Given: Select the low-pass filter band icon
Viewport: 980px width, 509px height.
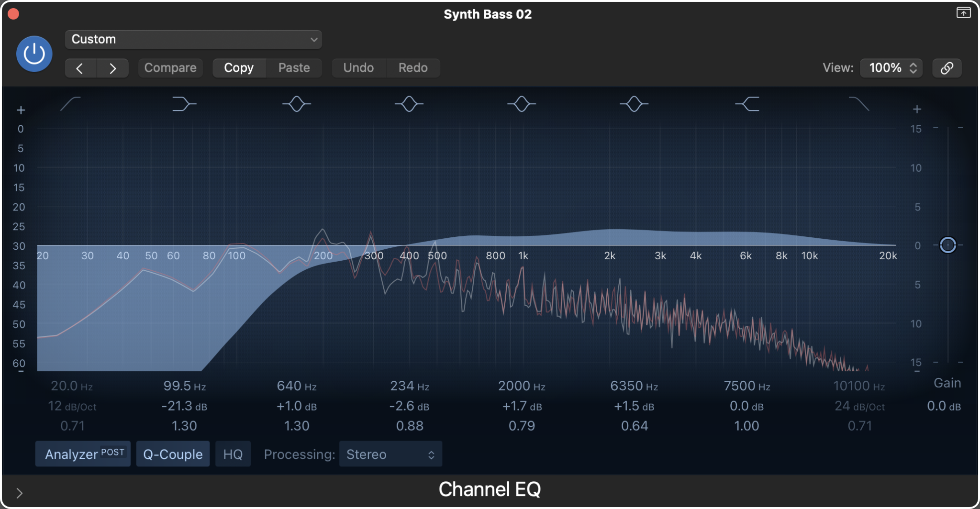Looking at the screenshot, I should [860, 103].
